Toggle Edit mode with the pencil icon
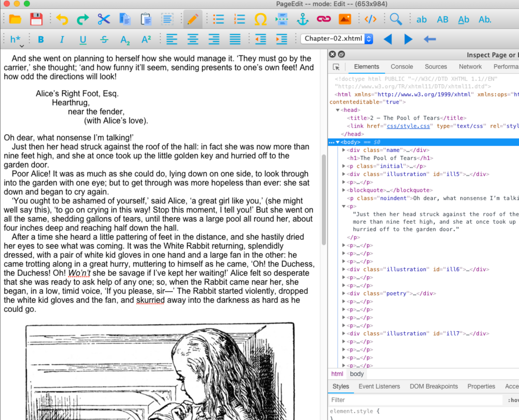Viewport: 519px width, 420px height. (192, 19)
